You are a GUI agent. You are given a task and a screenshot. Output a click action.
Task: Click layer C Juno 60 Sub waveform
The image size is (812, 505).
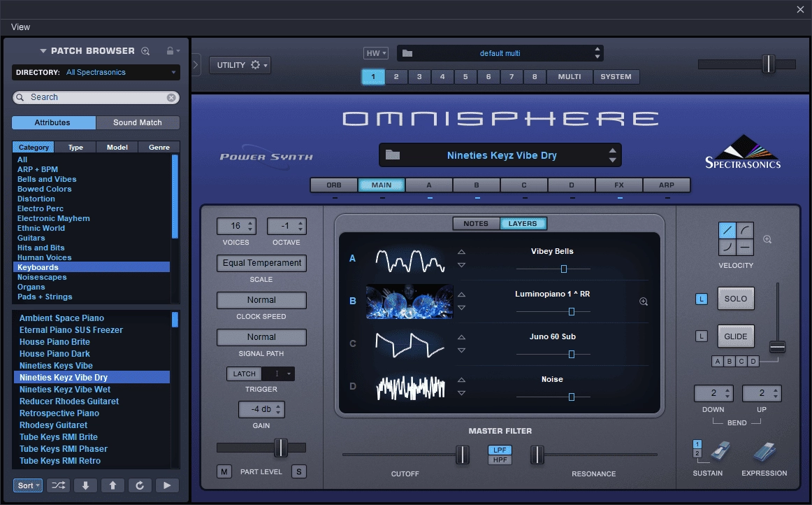pos(409,345)
